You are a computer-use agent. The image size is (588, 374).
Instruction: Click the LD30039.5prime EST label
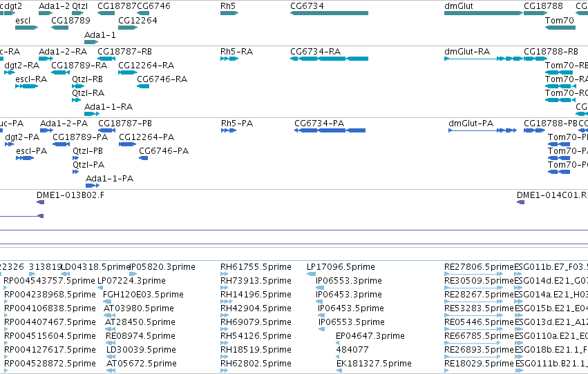(x=141, y=350)
